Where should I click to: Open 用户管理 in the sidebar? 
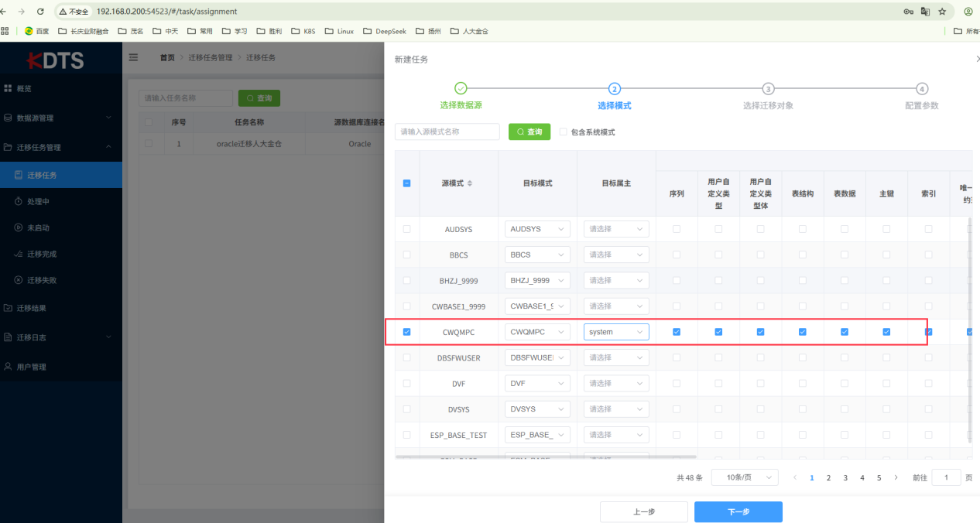[61, 367]
